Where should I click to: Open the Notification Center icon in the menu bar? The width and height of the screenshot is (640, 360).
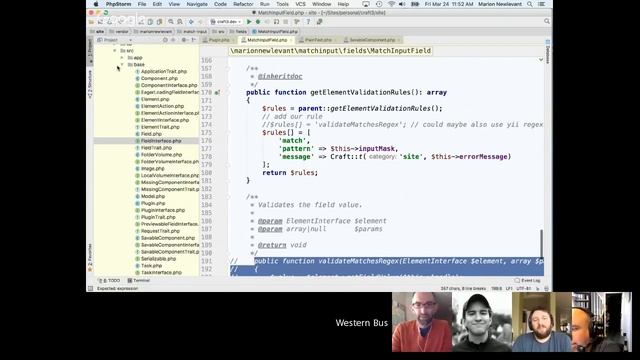pyautogui.click(x=542, y=4)
